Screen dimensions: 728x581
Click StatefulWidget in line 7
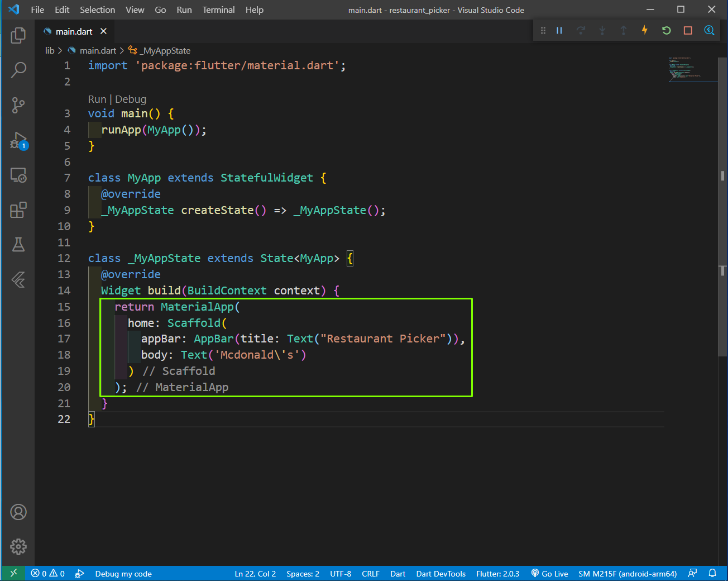point(267,178)
